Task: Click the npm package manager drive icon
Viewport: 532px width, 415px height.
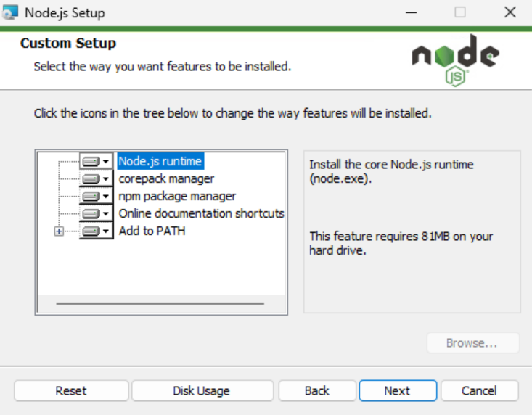Action: point(96,196)
